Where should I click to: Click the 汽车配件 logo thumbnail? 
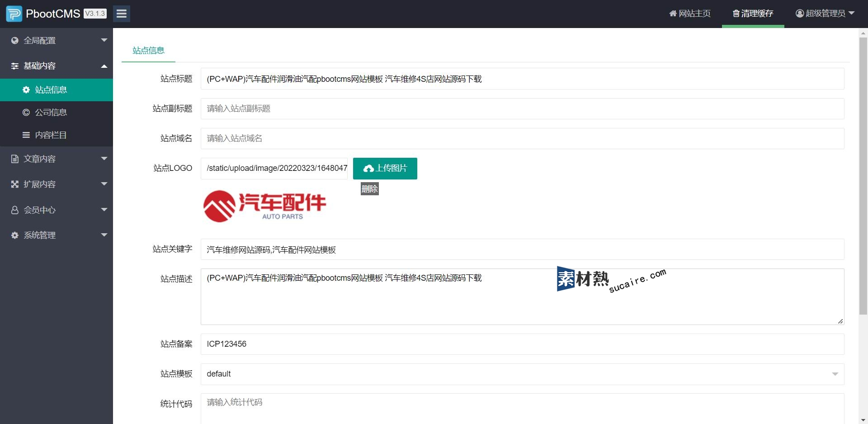264,206
